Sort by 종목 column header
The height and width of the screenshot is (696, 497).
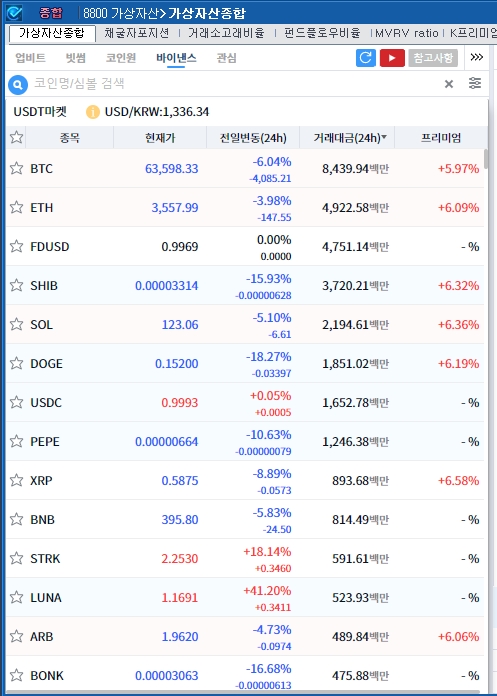tap(70, 138)
